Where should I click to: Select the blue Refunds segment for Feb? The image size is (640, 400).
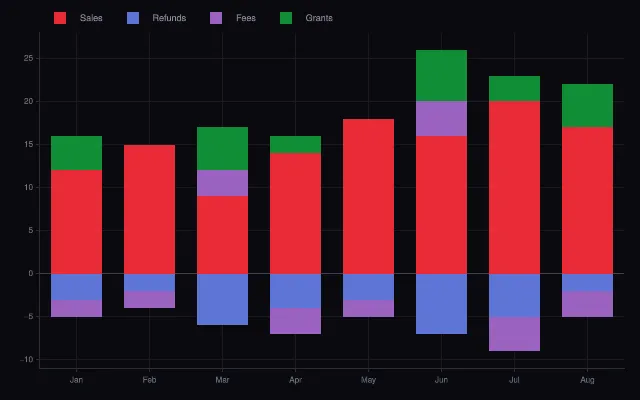click(x=149, y=282)
